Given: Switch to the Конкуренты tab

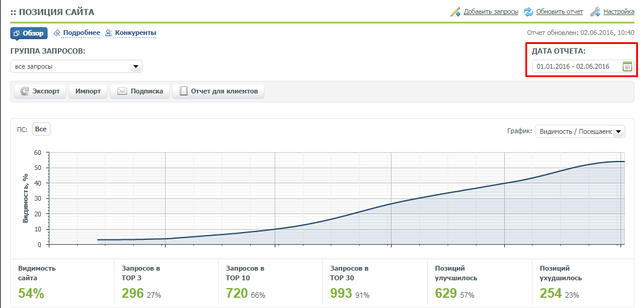Looking at the screenshot, I should click(x=136, y=33).
